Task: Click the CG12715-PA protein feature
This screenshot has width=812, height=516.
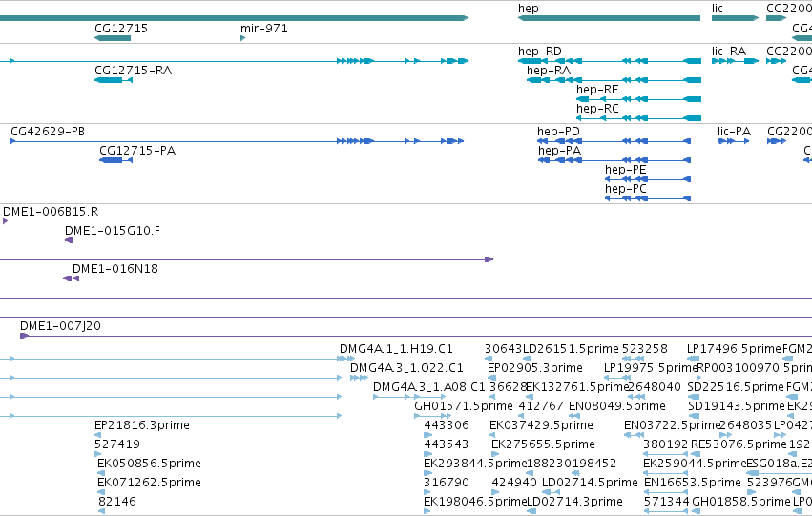Action: [116, 160]
